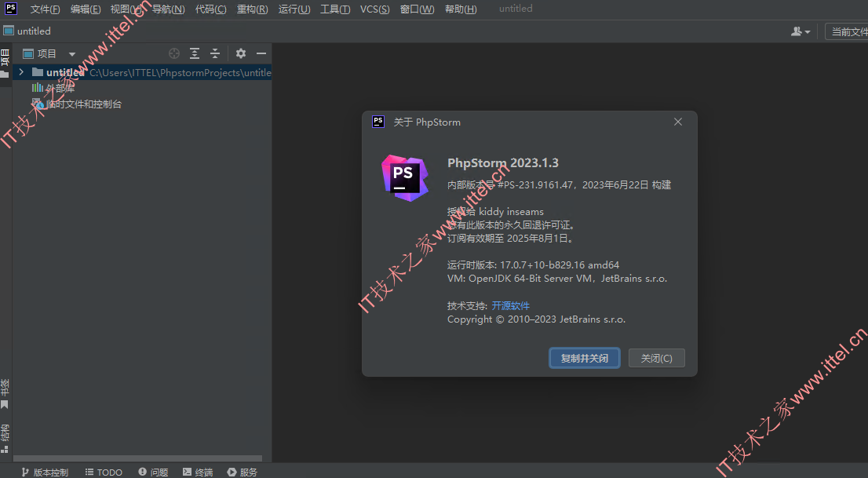Open the 工具(T) menu
Screen dimensions: 868x478
click(x=335, y=9)
